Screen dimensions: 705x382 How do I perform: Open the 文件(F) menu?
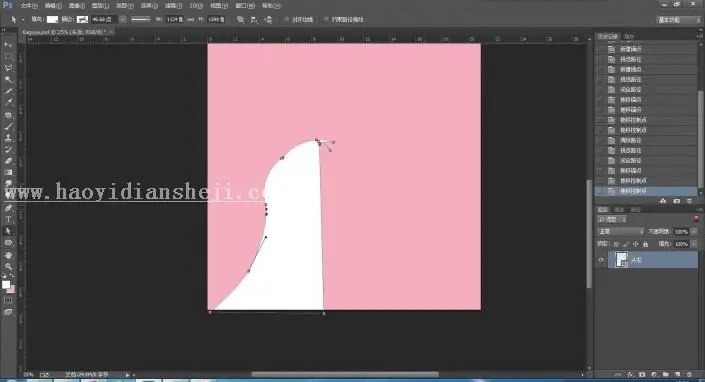click(x=29, y=6)
